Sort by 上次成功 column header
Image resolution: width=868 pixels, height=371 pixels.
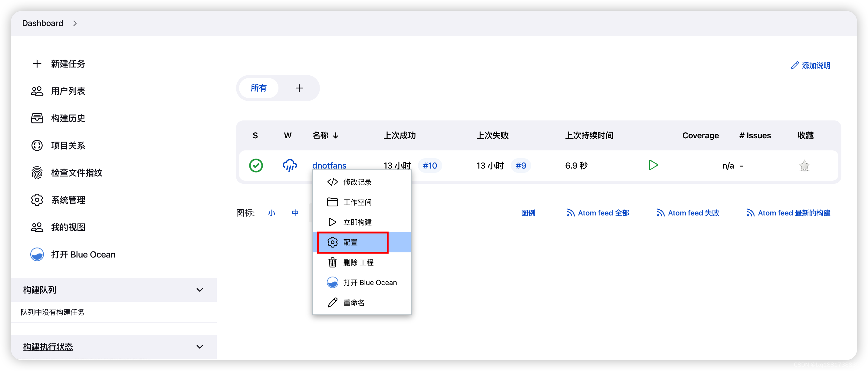[x=399, y=136]
